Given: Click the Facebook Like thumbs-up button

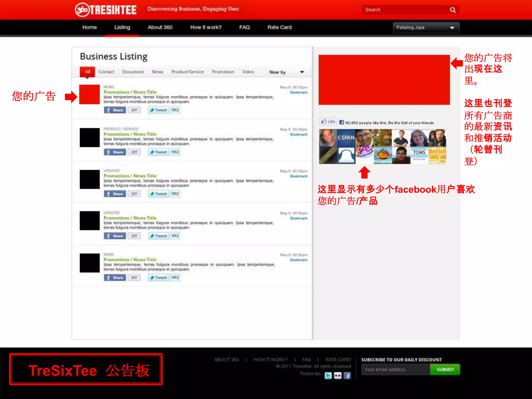Looking at the screenshot, I should pyautogui.click(x=328, y=122).
